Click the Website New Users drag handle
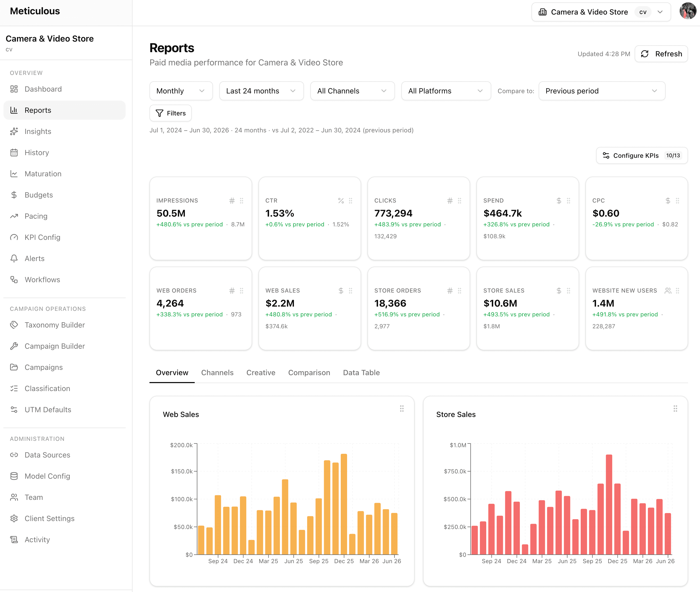The image size is (700, 592). 678,291
